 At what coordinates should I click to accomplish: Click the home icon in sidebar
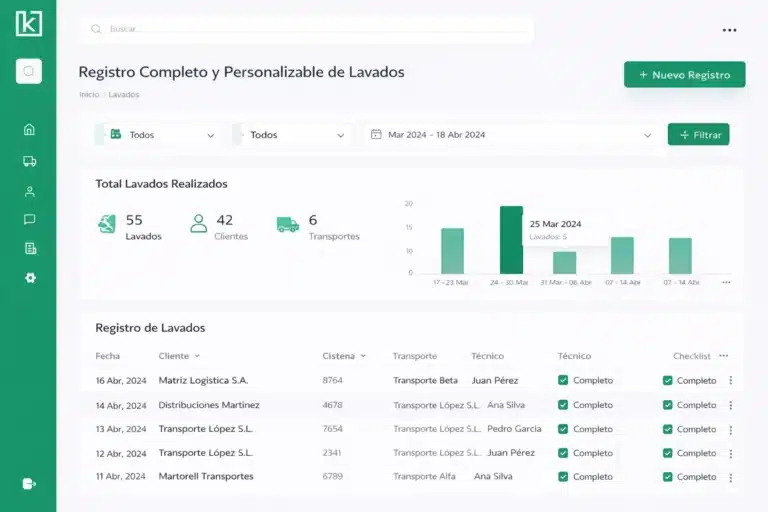click(29, 129)
